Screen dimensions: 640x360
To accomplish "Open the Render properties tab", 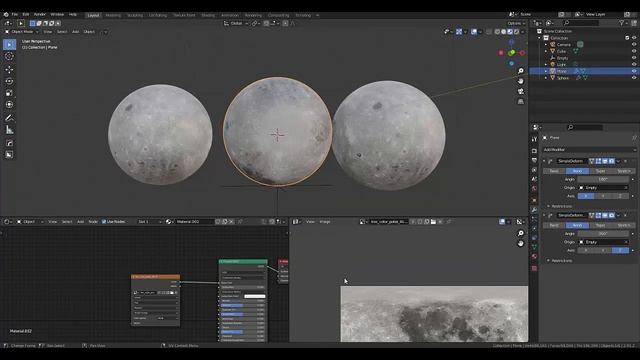I will click(534, 151).
